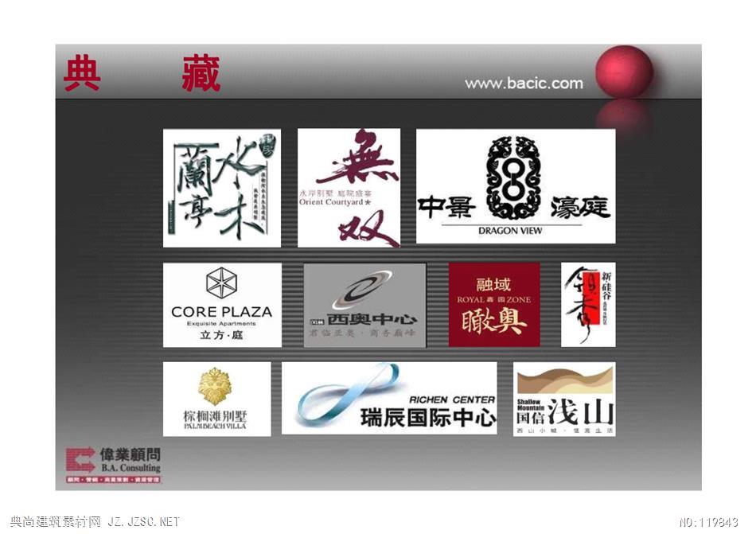Click the swirling galaxy emblem above 西奥中心
756x534 pixels.
(363, 290)
